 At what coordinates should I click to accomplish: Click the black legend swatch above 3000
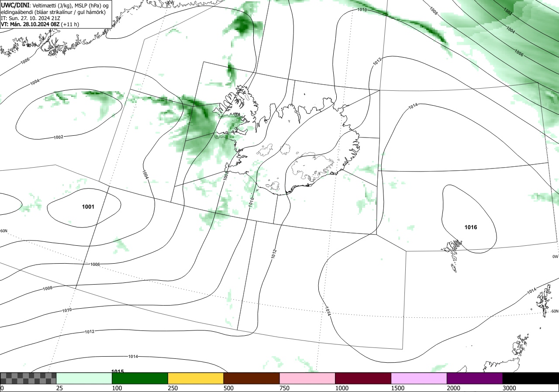(531, 378)
